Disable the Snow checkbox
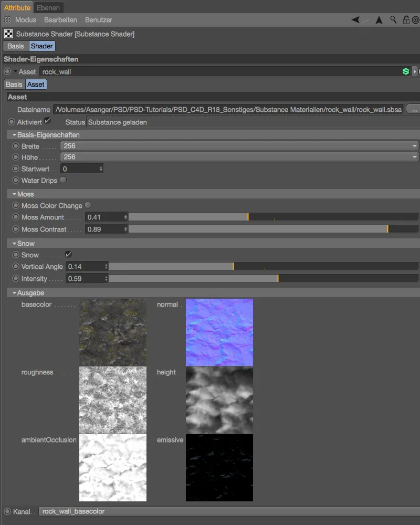 68,255
